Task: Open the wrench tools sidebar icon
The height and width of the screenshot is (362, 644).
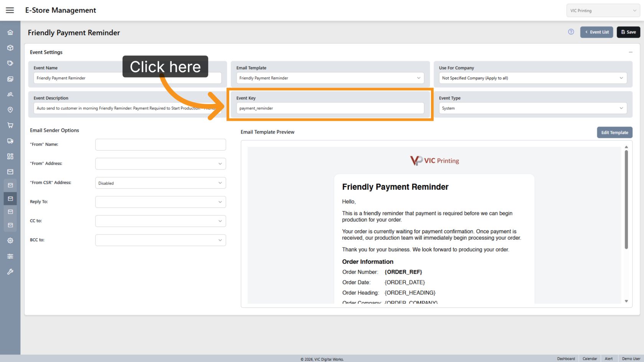Action: 10,272
